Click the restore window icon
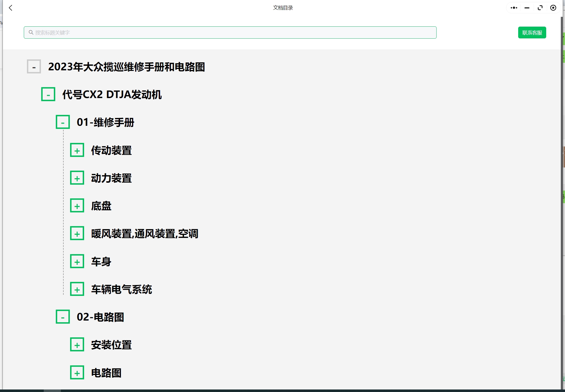 point(540,8)
